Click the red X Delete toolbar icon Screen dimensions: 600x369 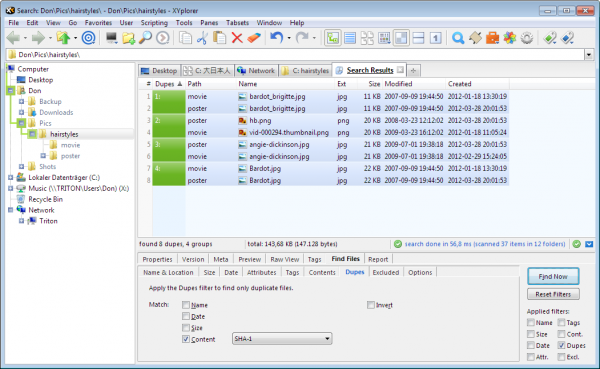click(237, 38)
